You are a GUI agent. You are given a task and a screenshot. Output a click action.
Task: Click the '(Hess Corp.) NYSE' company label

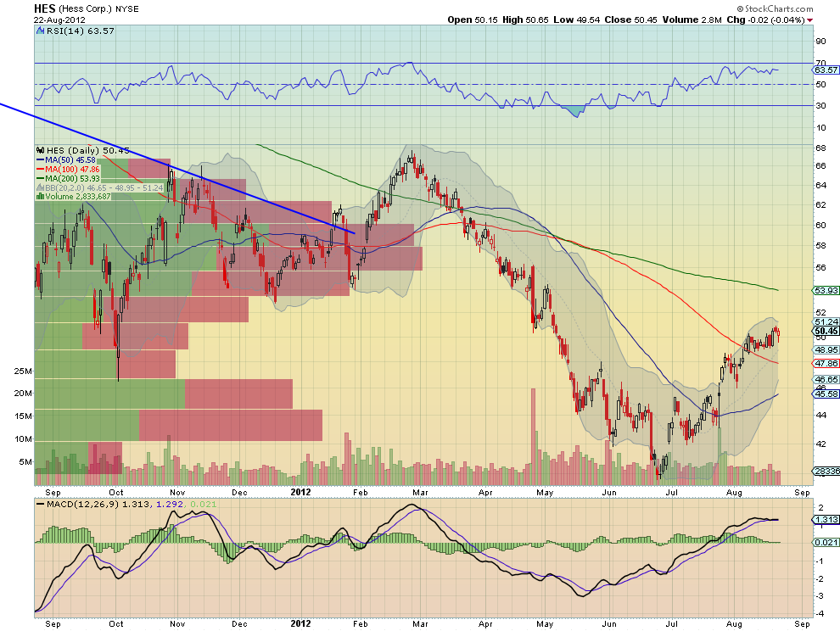98,9
